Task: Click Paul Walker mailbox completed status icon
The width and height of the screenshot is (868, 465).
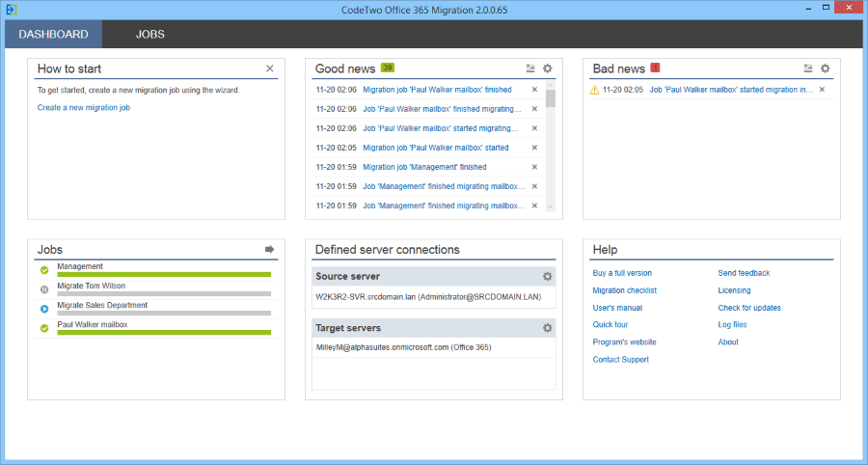Action: coord(44,328)
